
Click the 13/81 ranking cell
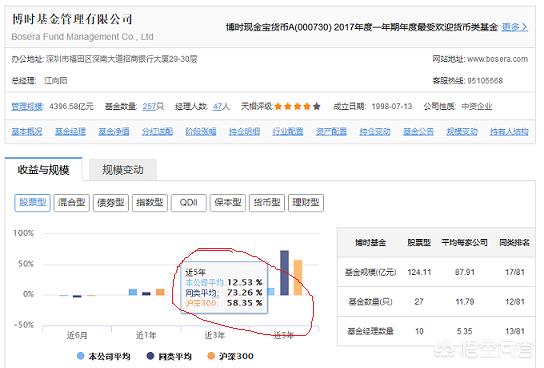pyautogui.click(x=515, y=331)
